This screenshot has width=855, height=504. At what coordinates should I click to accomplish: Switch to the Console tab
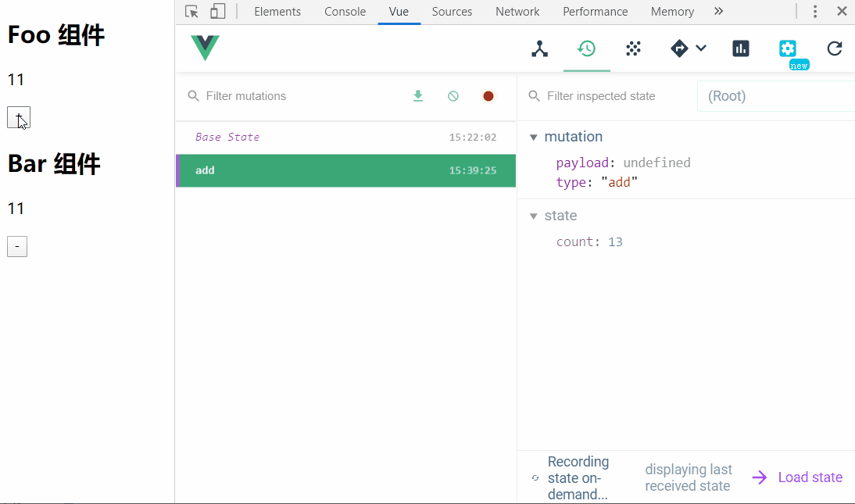click(345, 12)
